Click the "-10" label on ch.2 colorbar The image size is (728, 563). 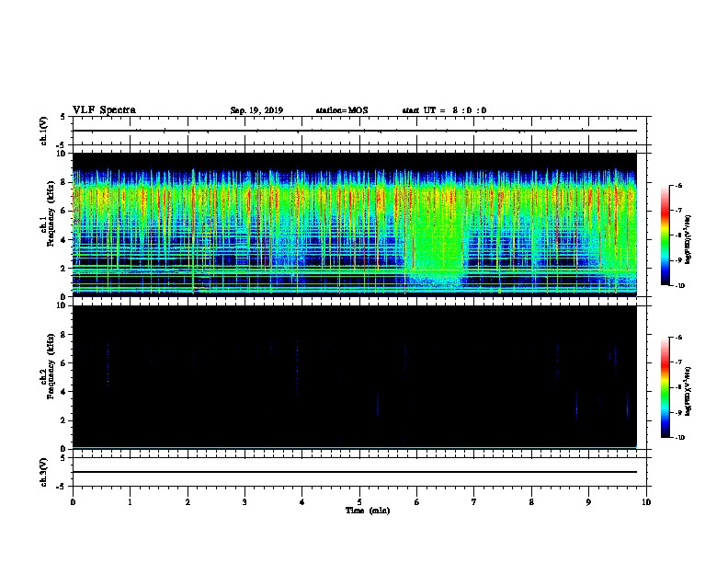(x=679, y=437)
